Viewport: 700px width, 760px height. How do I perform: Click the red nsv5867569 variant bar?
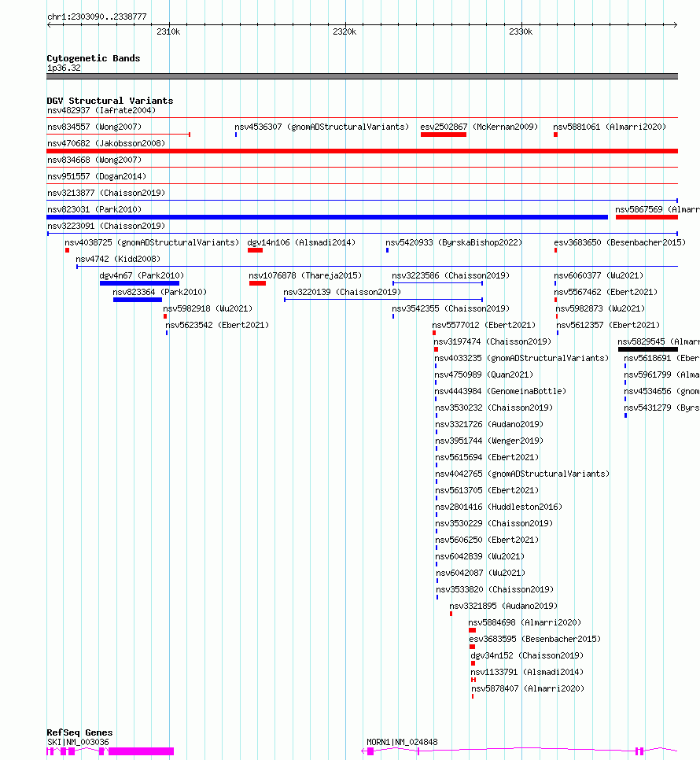click(x=647, y=217)
